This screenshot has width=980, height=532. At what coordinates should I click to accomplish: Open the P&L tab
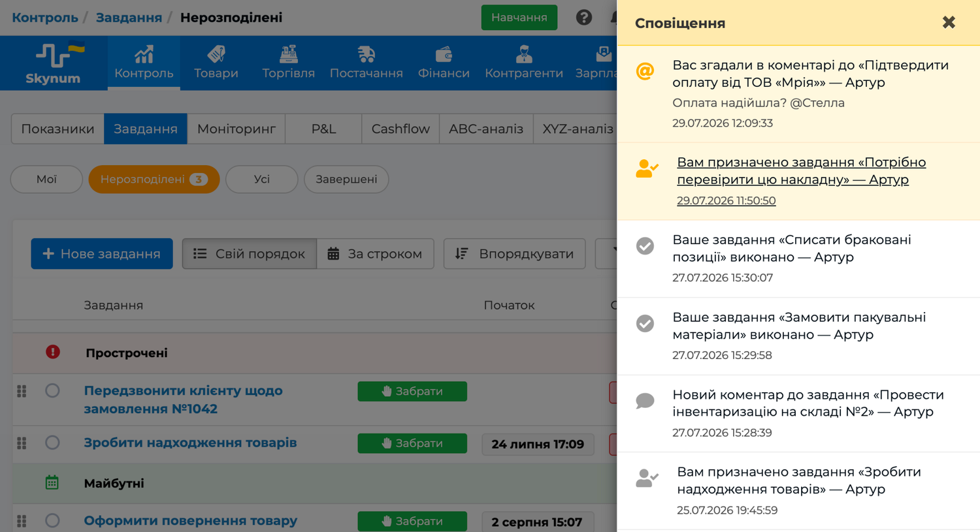tap(323, 129)
